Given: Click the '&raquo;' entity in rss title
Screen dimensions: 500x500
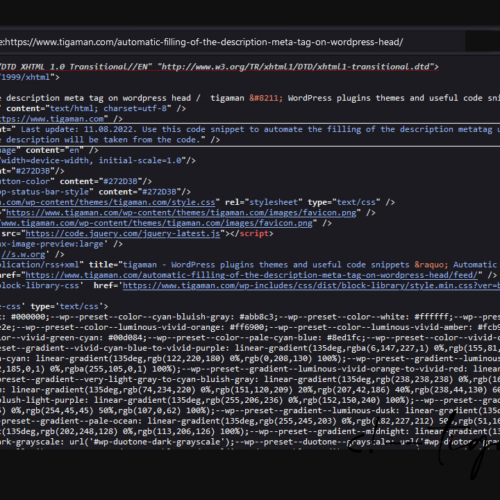Looking at the screenshot, I should 431,265.
